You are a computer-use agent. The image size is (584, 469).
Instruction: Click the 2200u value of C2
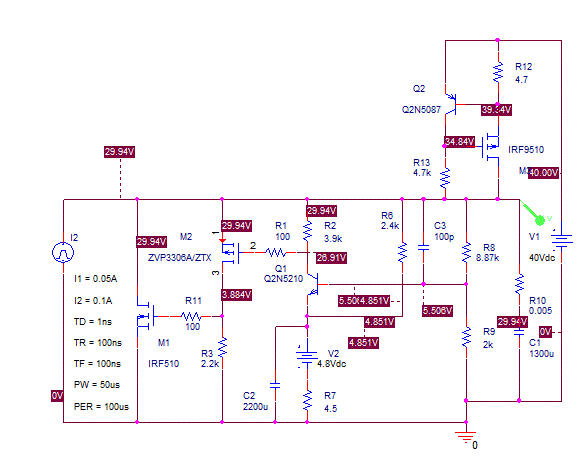[x=256, y=406]
